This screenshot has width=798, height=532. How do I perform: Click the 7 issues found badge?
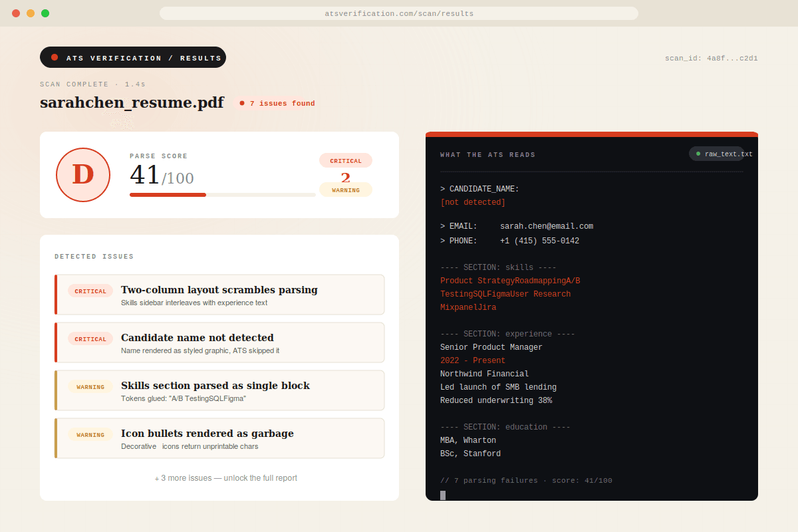coord(277,103)
